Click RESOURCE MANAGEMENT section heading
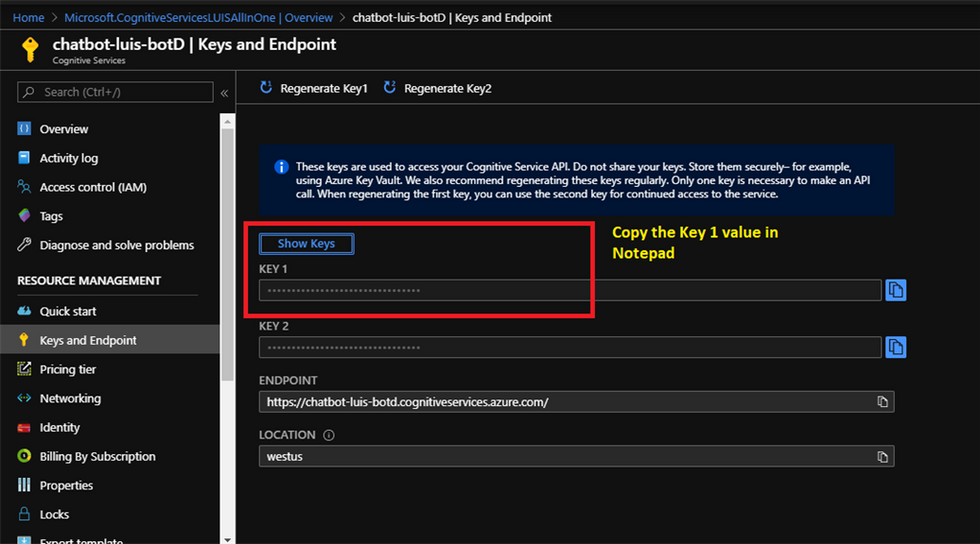Screen dimensions: 980x544 tap(89, 281)
